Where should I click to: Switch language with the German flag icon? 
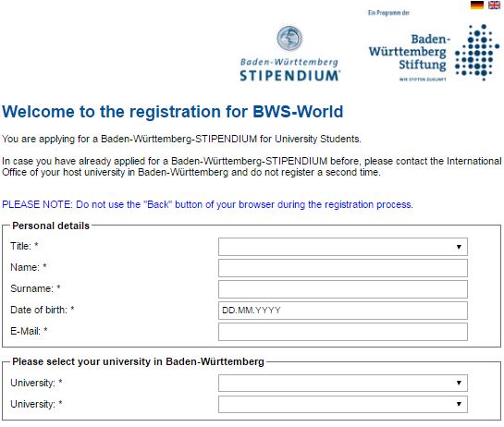[477, 5]
